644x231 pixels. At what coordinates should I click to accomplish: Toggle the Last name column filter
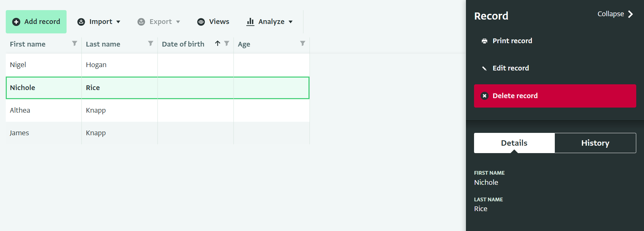pos(151,43)
